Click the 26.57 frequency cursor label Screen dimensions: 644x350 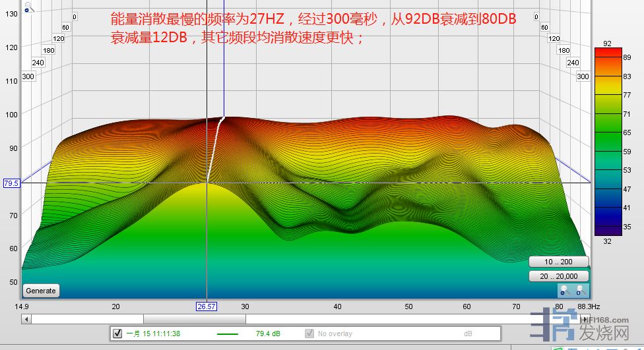(207, 306)
